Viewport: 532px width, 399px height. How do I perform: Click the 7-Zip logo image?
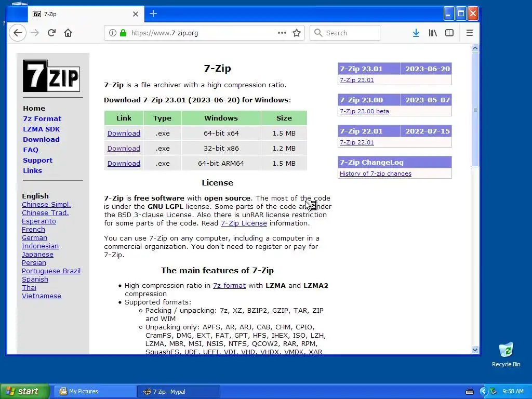coord(51,76)
